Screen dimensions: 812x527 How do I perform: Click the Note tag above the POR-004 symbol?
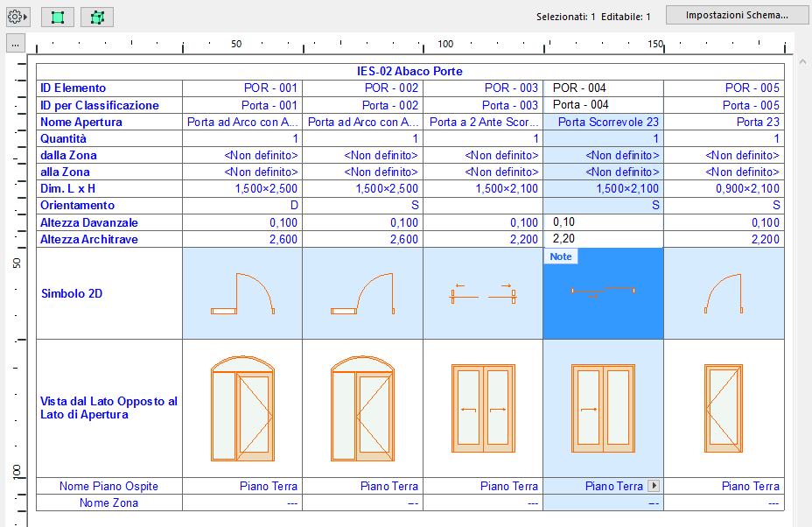560,256
